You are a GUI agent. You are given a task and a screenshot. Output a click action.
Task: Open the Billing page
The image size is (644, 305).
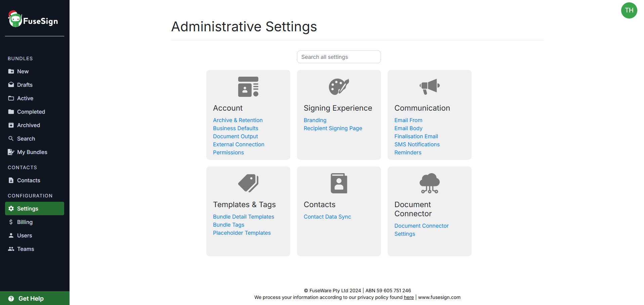pos(35,222)
